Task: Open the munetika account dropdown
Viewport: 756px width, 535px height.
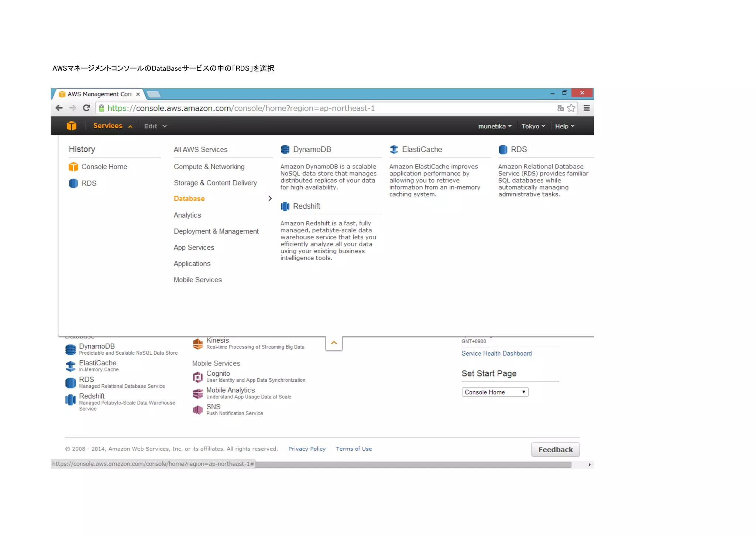Action: click(x=495, y=126)
